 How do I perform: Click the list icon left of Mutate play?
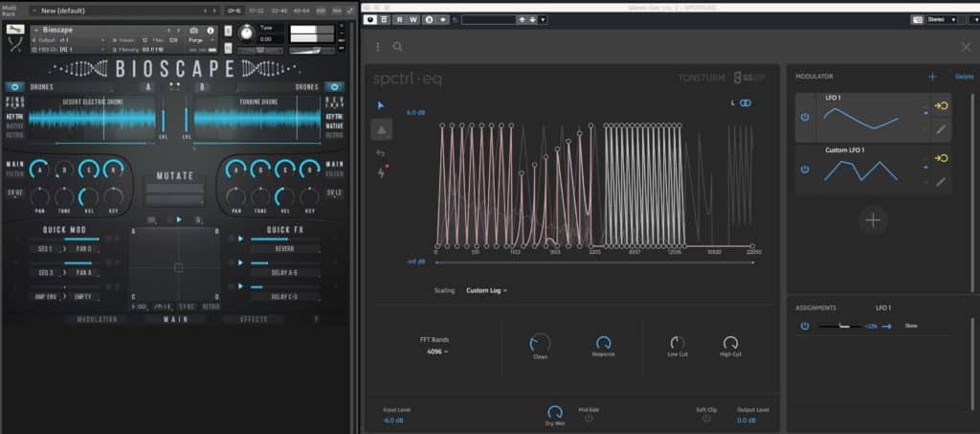click(152, 219)
